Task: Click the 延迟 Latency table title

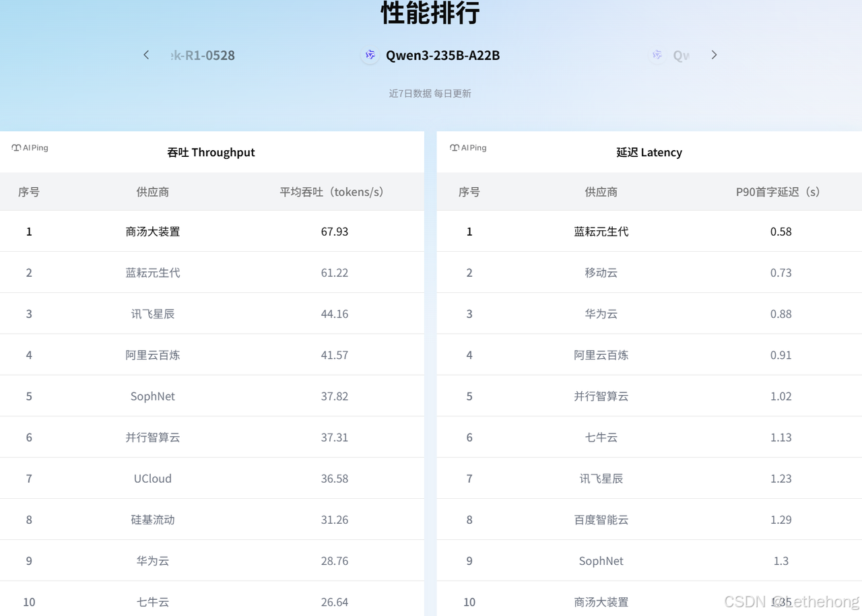Action: 649,152
